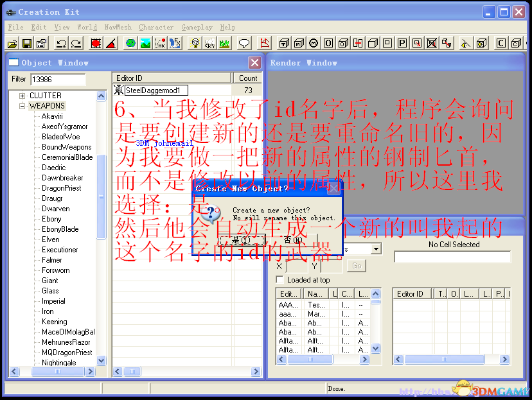Open the Edit menu
This screenshot has height=400, width=532.
(x=39, y=27)
